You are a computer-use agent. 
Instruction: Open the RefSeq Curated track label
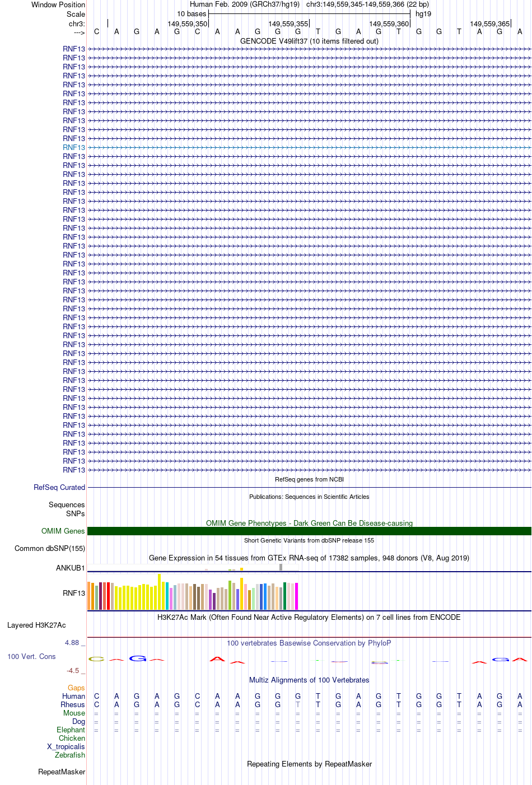[x=59, y=487]
